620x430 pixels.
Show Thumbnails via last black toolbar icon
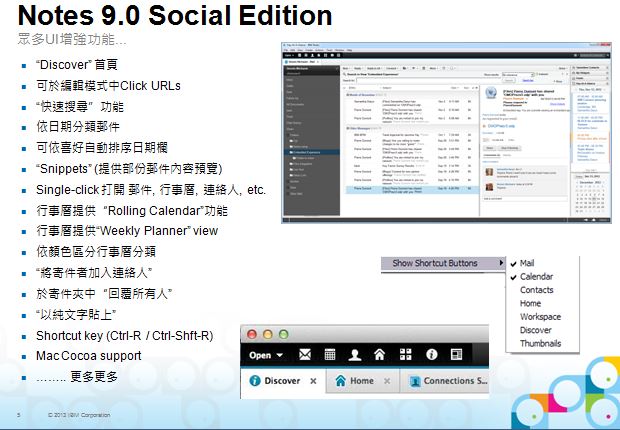click(x=456, y=354)
